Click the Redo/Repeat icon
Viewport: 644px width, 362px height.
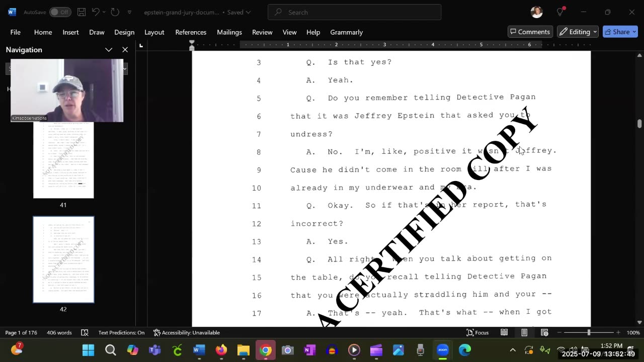click(115, 12)
